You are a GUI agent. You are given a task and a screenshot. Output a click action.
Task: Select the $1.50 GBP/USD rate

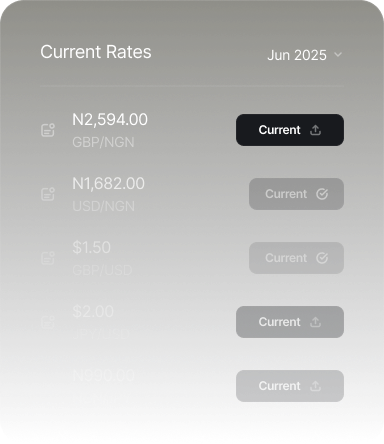tap(91, 247)
